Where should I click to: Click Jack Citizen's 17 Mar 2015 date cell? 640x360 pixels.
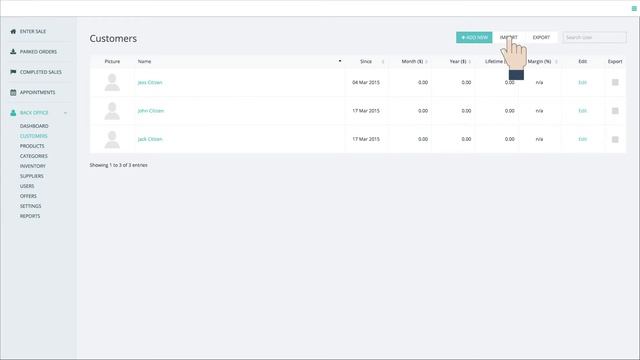(366, 139)
